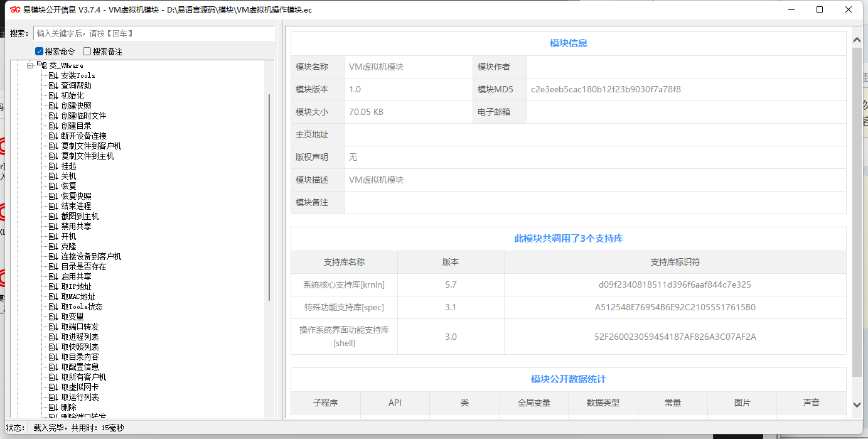Image resolution: width=868 pixels, height=439 pixels.
Task: Click the 子程序 column header
Action: pos(325,403)
